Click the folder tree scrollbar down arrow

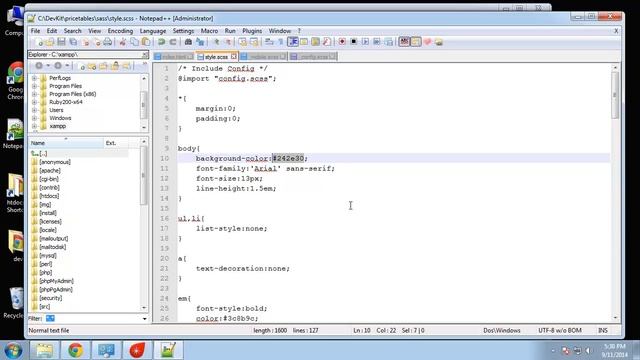pos(144,128)
